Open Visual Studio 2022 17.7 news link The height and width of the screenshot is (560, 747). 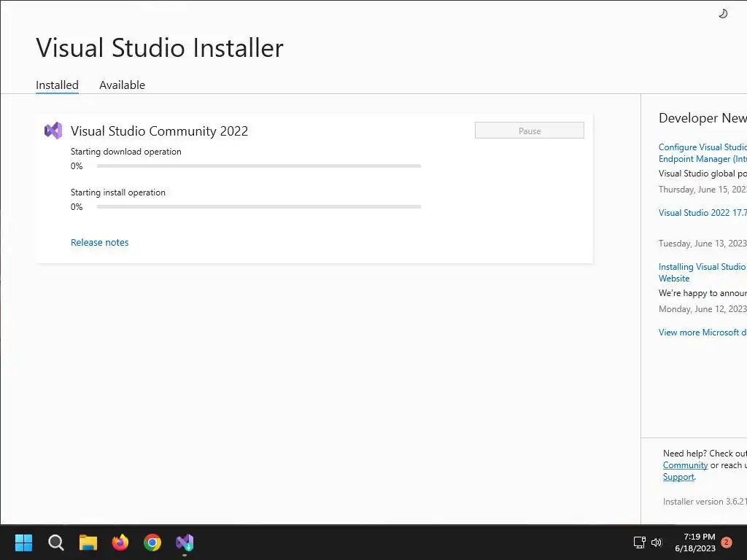pos(703,213)
